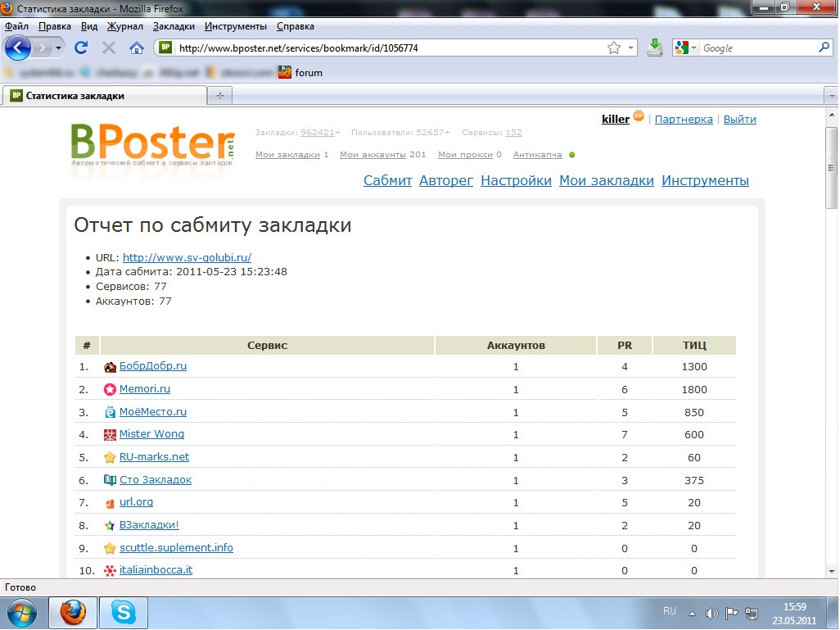Click the address bar URL field
840x630 pixels.
(x=390, y=48)
